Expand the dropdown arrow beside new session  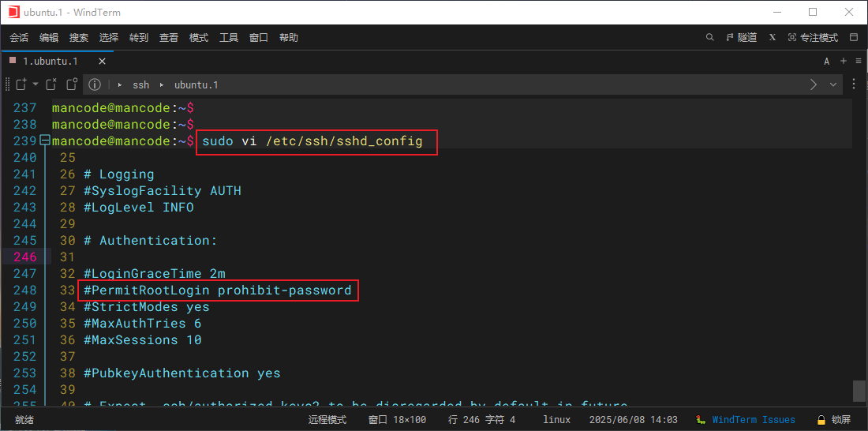point(36,84)
